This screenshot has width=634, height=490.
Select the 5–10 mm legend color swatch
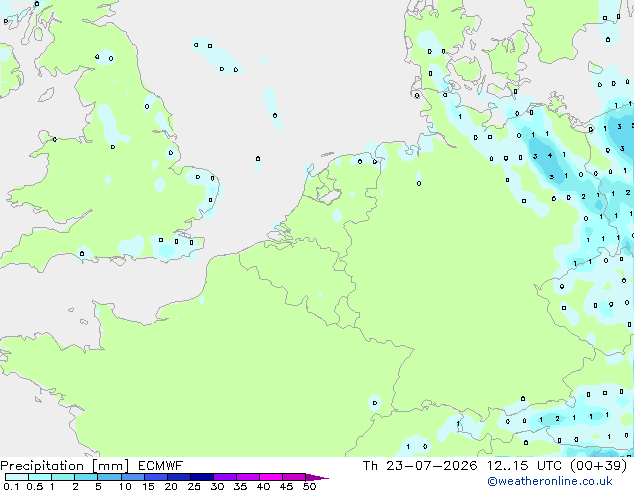109,477
